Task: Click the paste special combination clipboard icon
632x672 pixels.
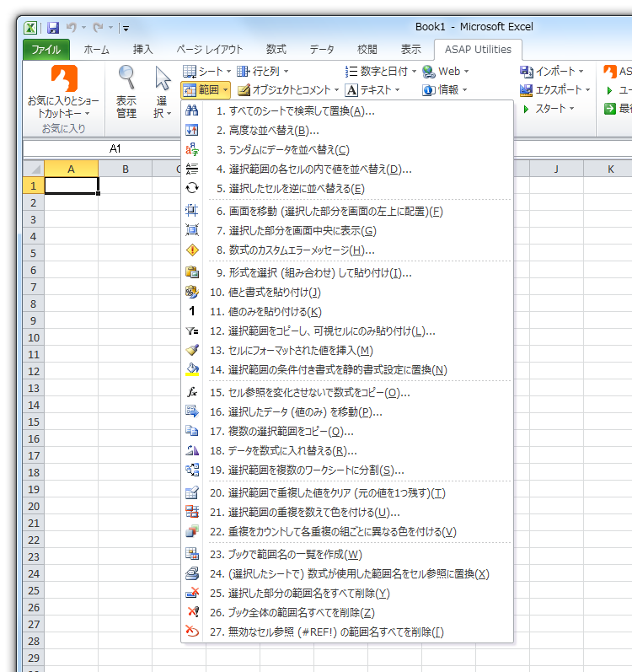Action: click(192, 272)
